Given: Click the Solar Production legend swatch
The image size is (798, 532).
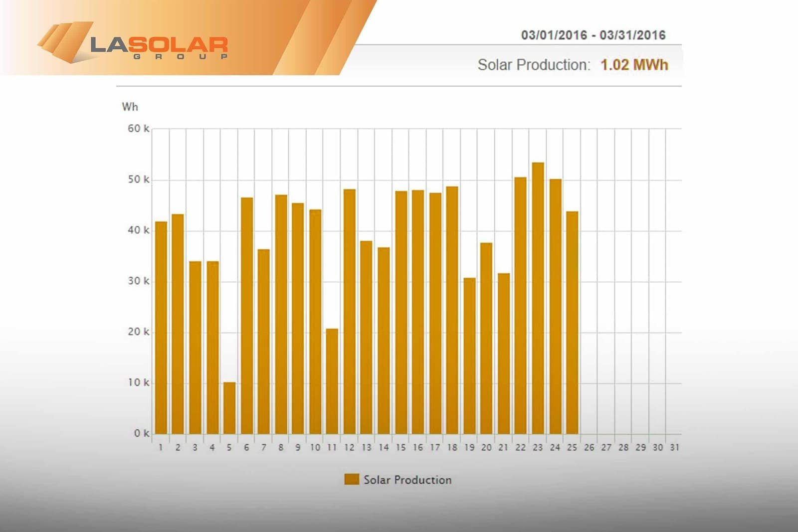Looking at the screenshot, I should coord(352,479).
